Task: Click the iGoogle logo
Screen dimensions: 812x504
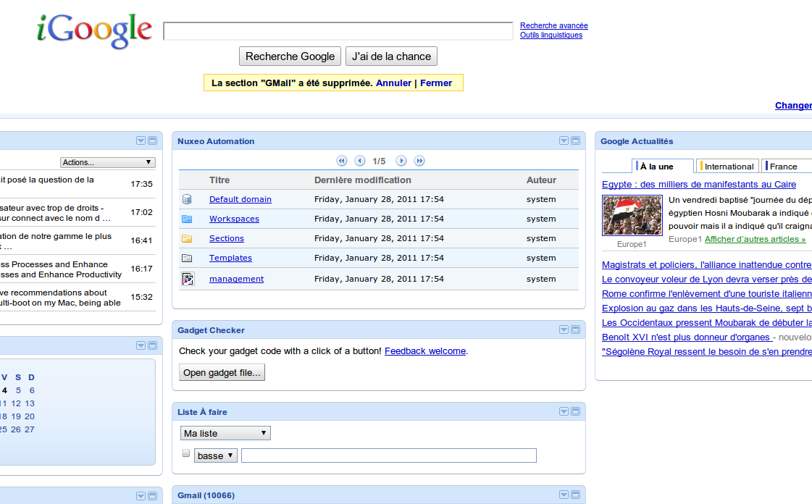Action: click(94, 31)
